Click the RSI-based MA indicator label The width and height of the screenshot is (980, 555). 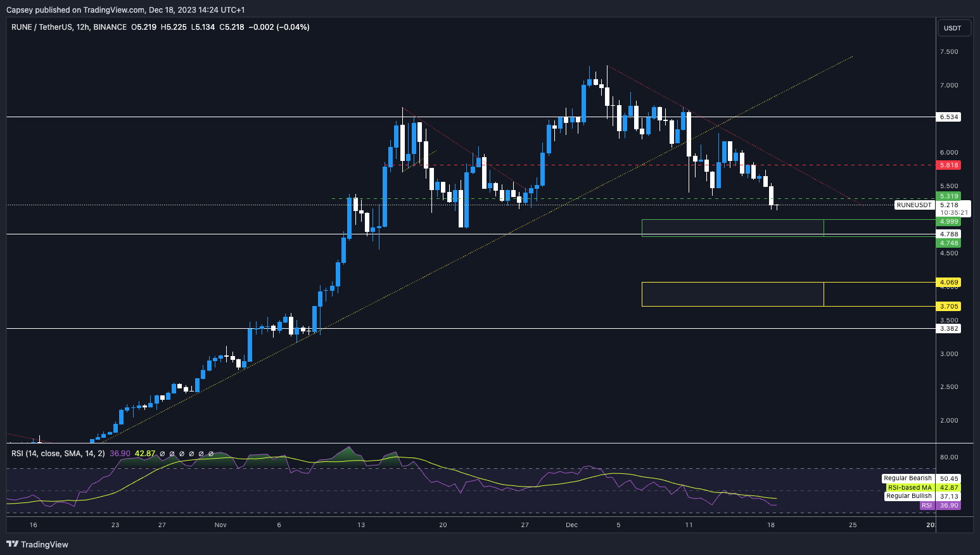coord(910,488)
